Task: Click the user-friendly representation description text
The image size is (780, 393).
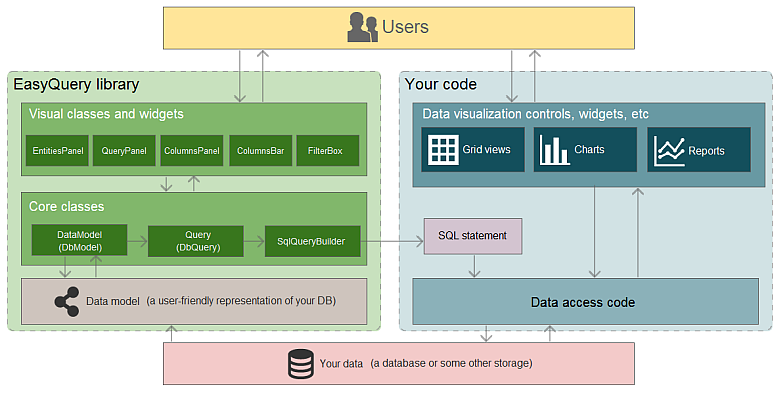Action: (x=241, y=301)
